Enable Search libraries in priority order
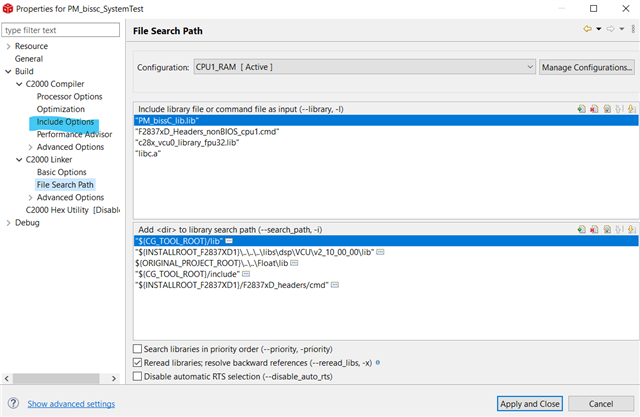This screenshot has width=640, height=417. click(138, 348)
